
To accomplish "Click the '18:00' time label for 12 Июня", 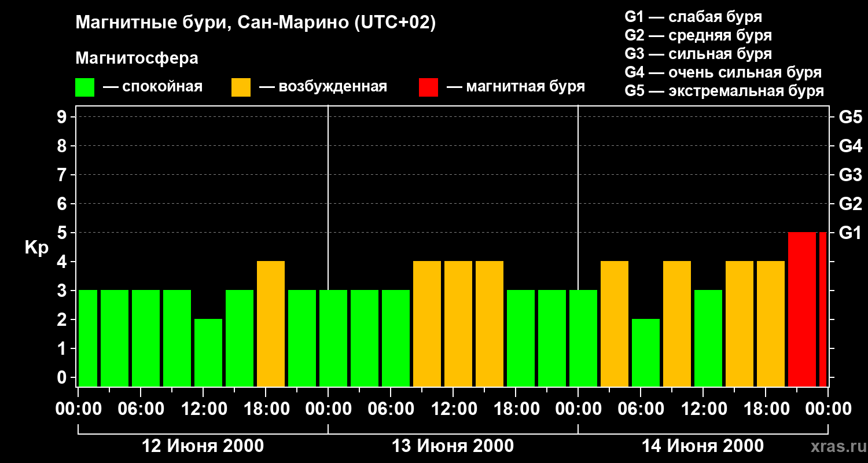I will [266, 409].
